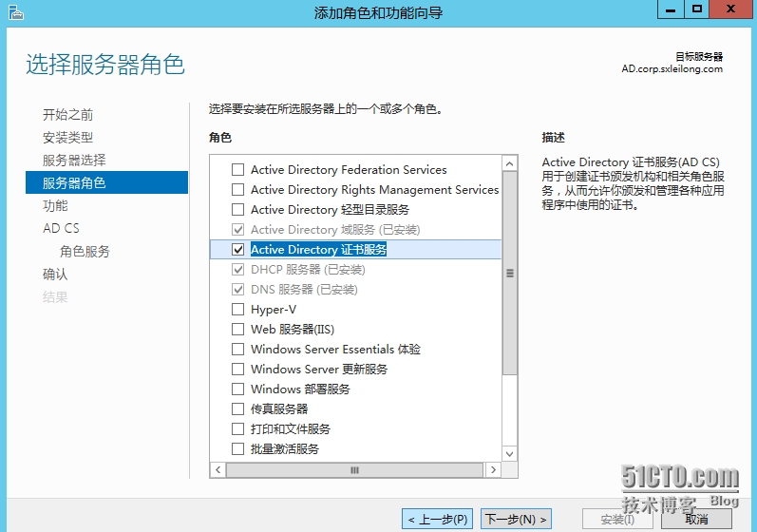Select Active Directory Federation Services label

click(349, 170)
